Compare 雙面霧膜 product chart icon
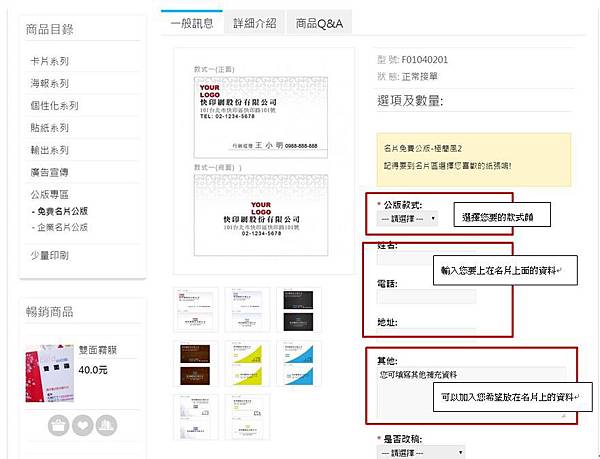 coord(106,425)
